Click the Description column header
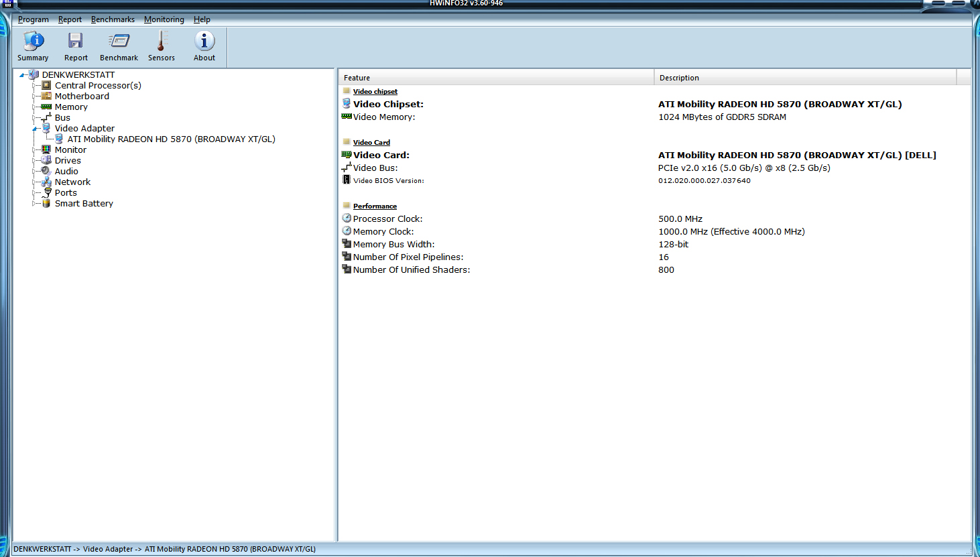 (805, 77)
